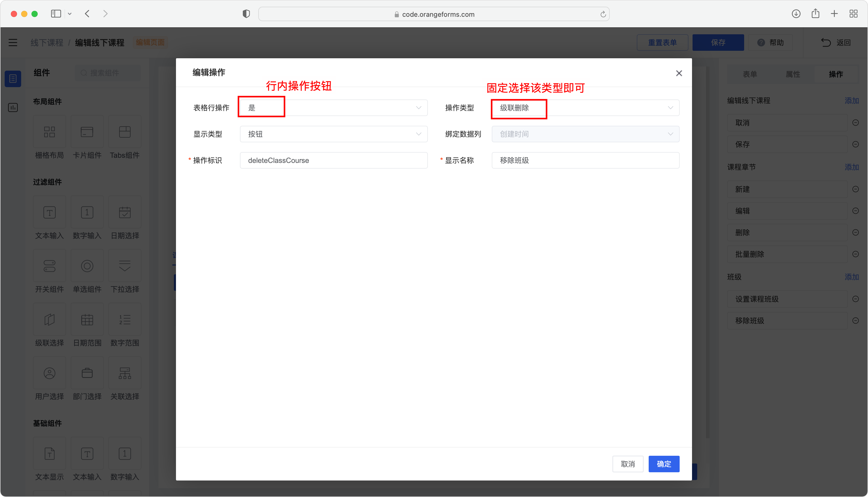Click the 重置表单 button
The height and width of the screenshot is (497, 868).
pyautogui.click(x=662, y=42)
